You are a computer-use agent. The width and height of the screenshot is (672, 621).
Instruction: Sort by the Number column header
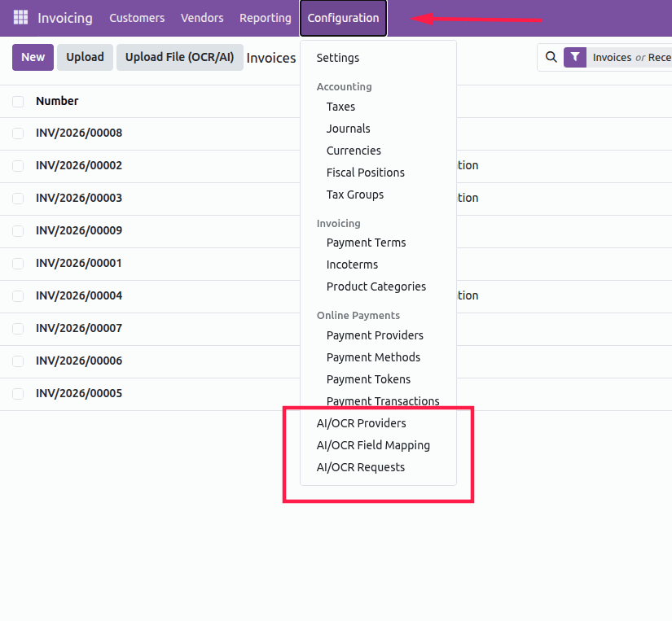point(57,101)
